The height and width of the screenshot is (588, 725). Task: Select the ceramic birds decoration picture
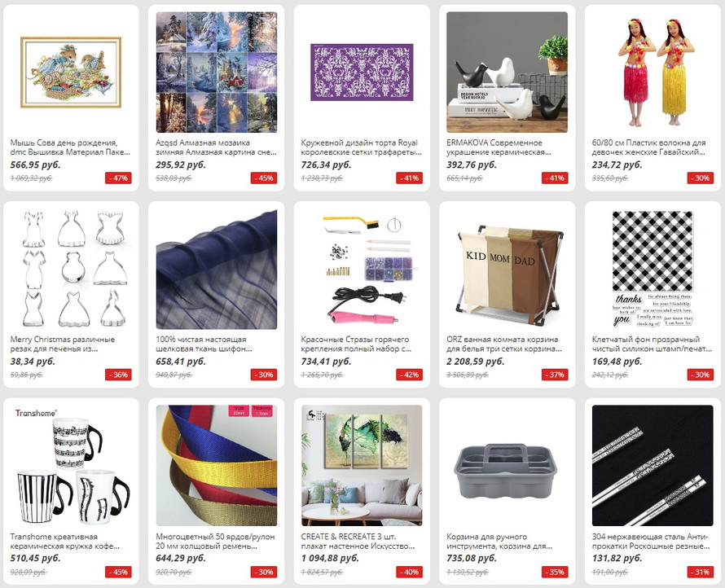click(x=507, y=72)
